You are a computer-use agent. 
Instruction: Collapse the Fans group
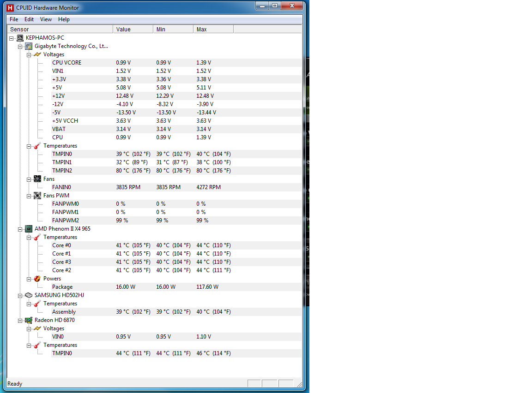click(29, 179)
